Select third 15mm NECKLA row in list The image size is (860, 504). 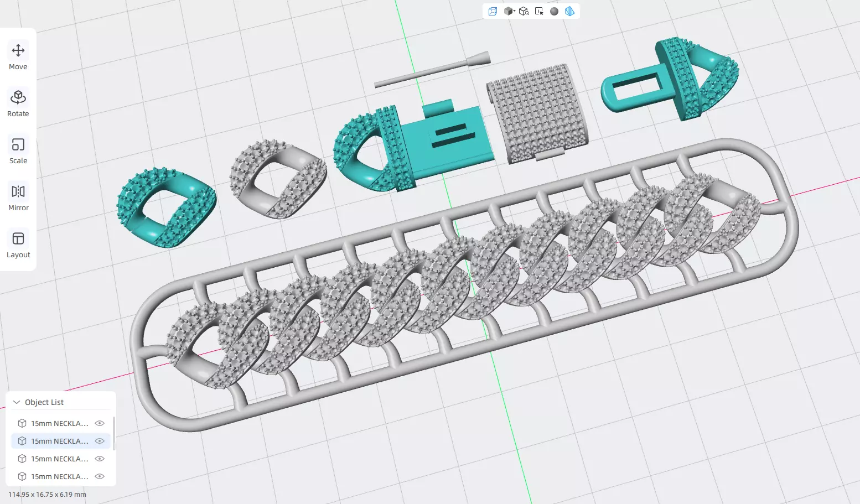(61, 459)
